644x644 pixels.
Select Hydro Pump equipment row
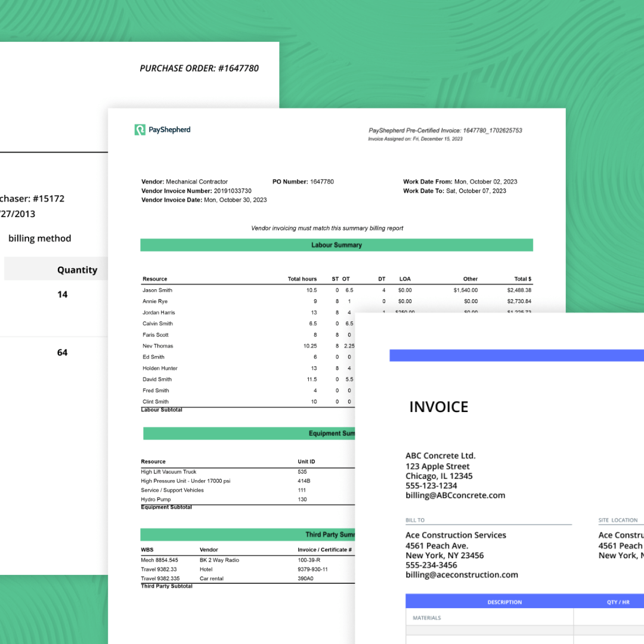(x=156, y=500)
